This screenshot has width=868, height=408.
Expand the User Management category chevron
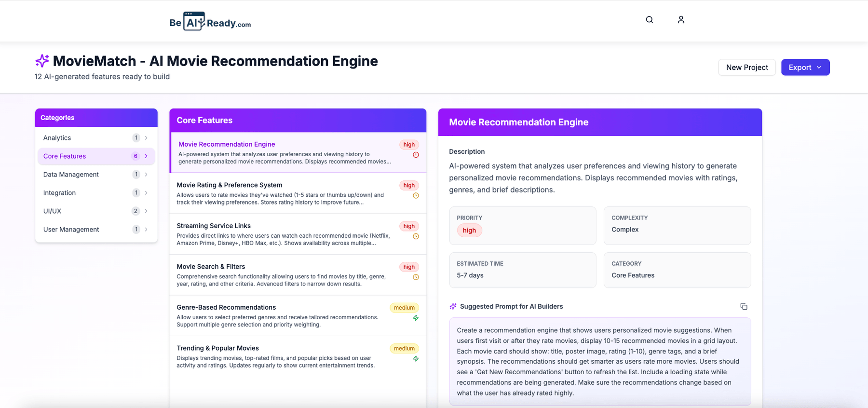point(146,230)
